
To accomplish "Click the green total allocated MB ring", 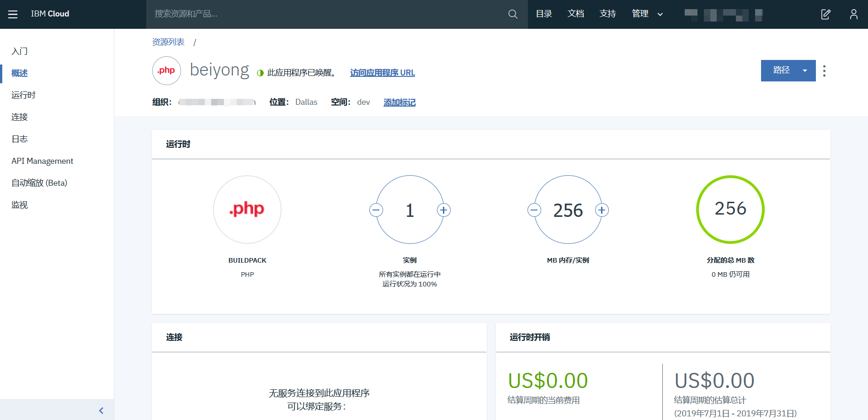I will pos(730,210).
